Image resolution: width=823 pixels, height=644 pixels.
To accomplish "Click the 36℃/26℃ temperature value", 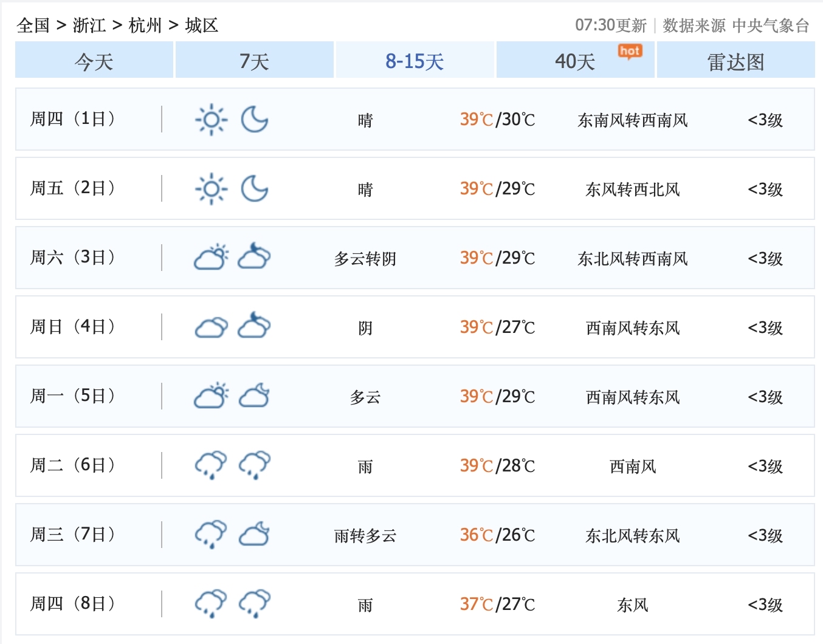I will click(498, 535).
